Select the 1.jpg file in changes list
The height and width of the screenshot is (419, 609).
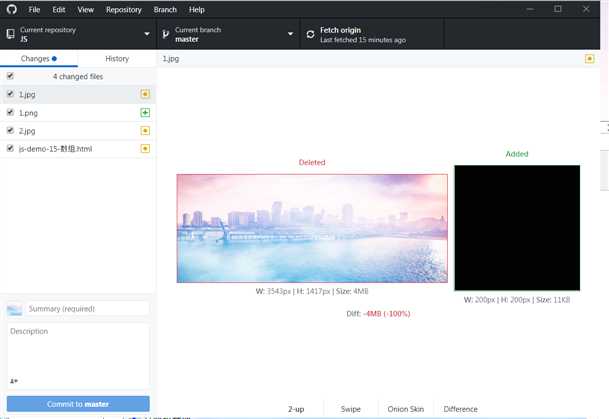coord(78,94)
